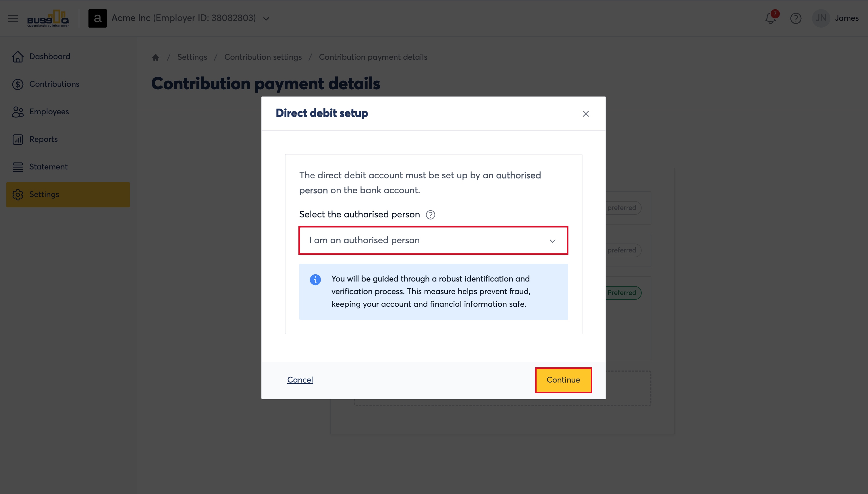Open the hamburger navigation menu

click(x=13, y=18)
